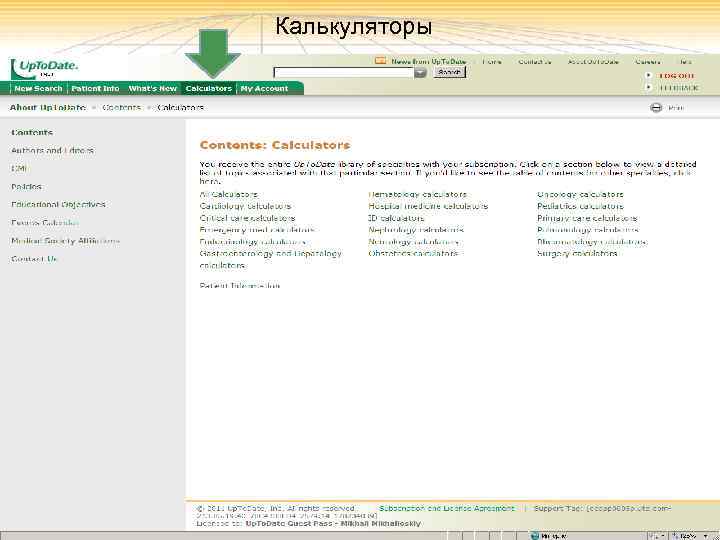
Task: Open Authors and Editors in sidebar
Action: 52,150
